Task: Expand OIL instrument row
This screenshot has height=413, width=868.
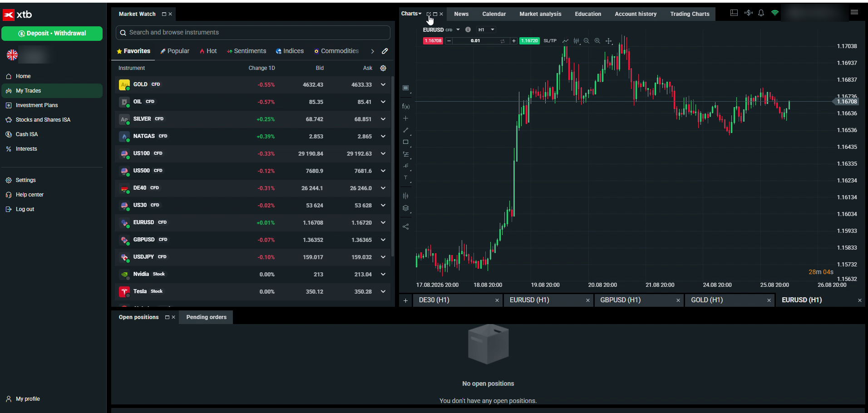Action: 383,102
